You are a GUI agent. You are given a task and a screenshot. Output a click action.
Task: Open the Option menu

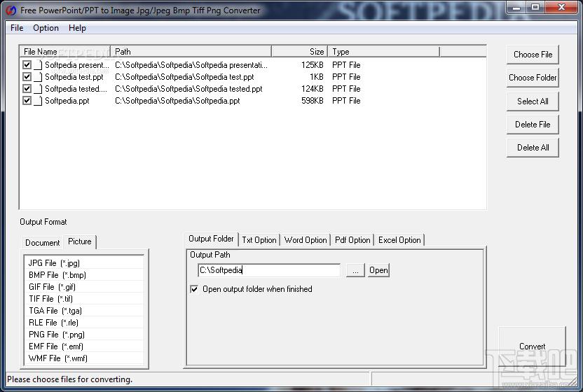[46, 28]
